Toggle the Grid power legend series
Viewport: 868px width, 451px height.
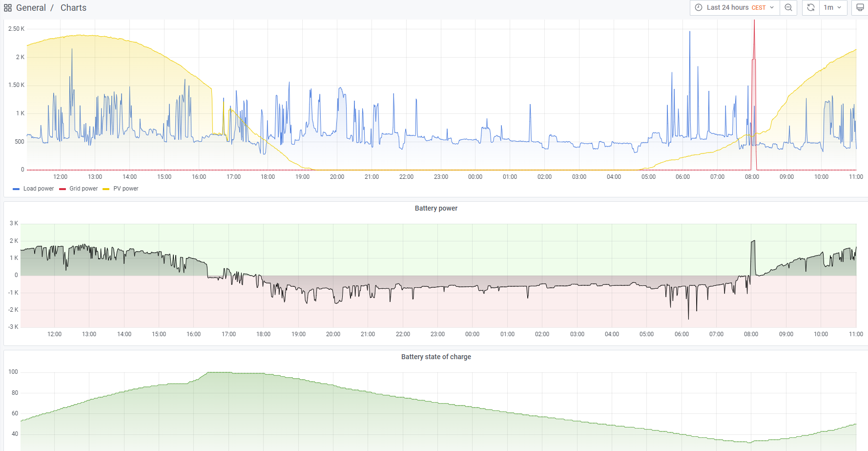pos(83,189)
